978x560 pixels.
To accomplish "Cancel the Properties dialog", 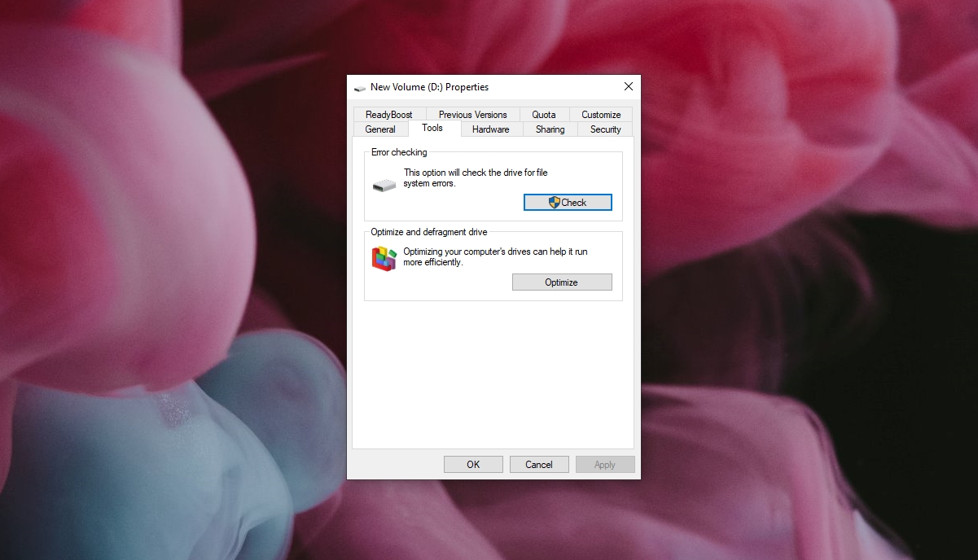I will [x=539, y=465].
